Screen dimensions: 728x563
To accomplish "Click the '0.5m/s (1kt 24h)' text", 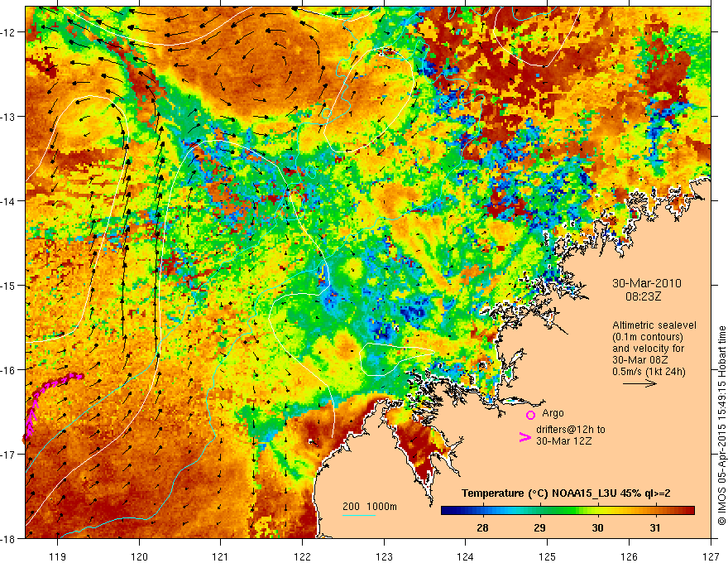I will click(649, 372).
